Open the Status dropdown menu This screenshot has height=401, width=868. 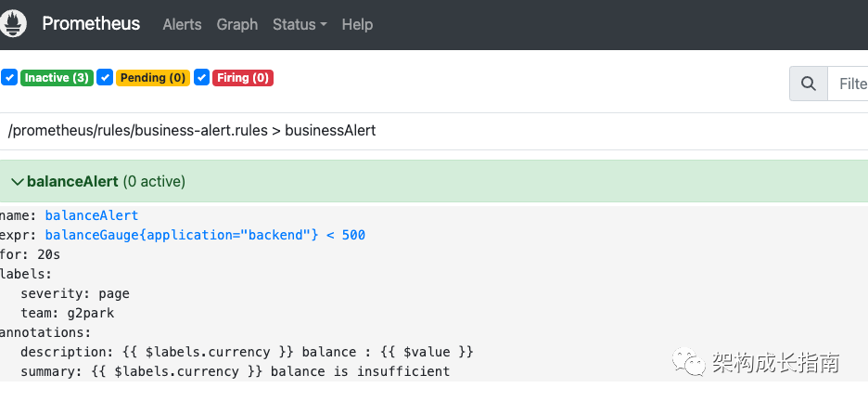pos(299,25)
